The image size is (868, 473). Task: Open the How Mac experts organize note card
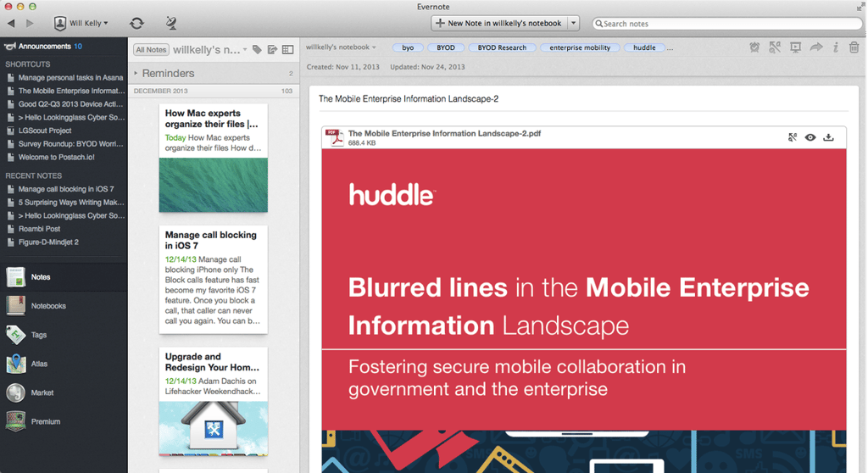click(213, 158)
